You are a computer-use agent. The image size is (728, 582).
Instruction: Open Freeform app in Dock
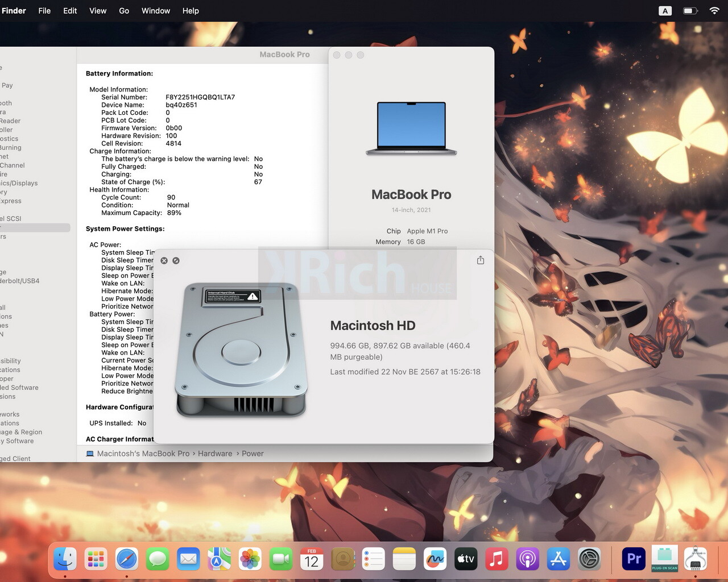coord(435,559)
